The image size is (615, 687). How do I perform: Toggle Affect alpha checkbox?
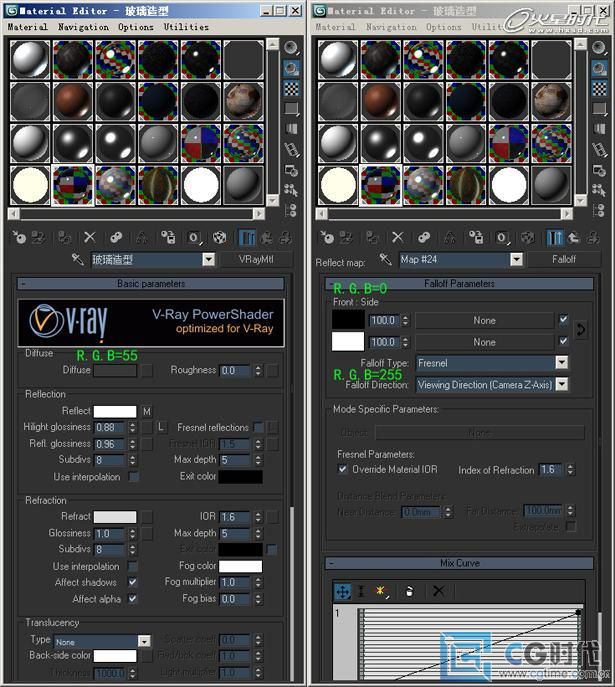click(x=133, y=599)
